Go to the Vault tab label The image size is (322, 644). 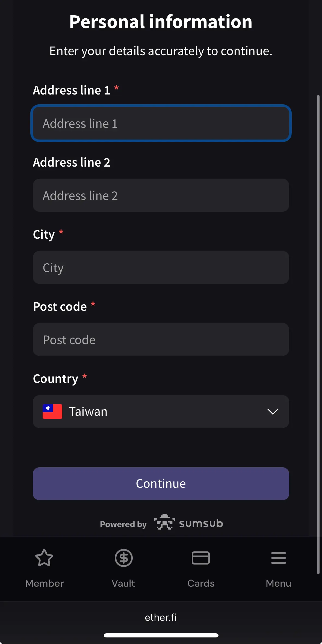[x=123, y=583]
